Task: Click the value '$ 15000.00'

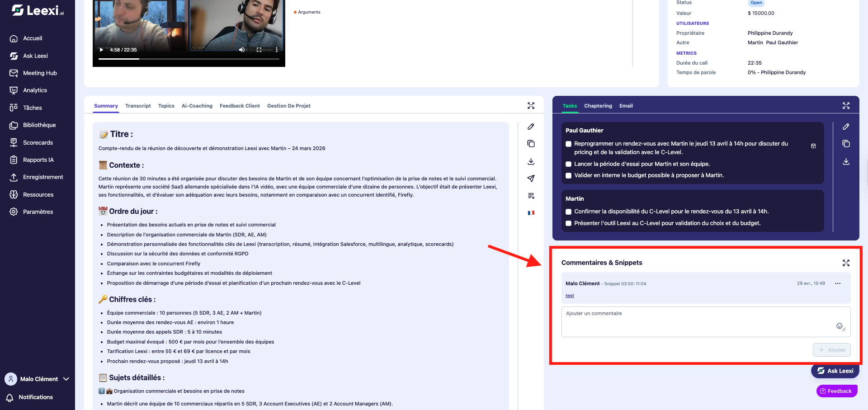Action: [x=761, y=13]
